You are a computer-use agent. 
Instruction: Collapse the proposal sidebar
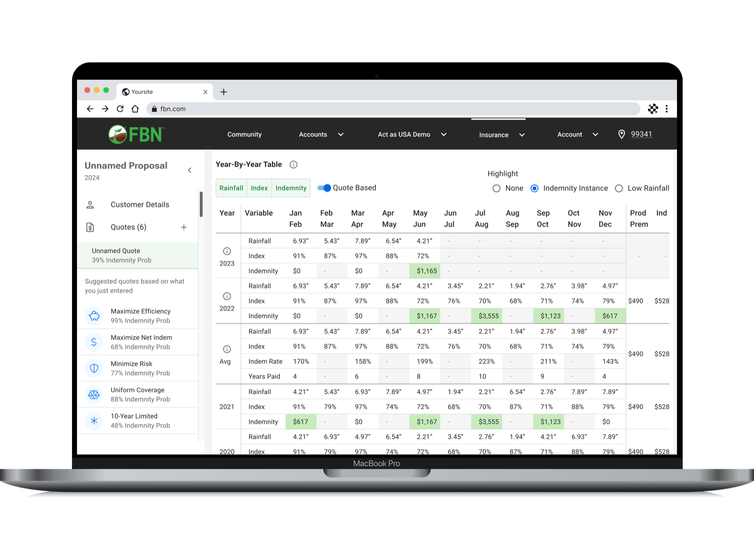click(x=190, y=170)
